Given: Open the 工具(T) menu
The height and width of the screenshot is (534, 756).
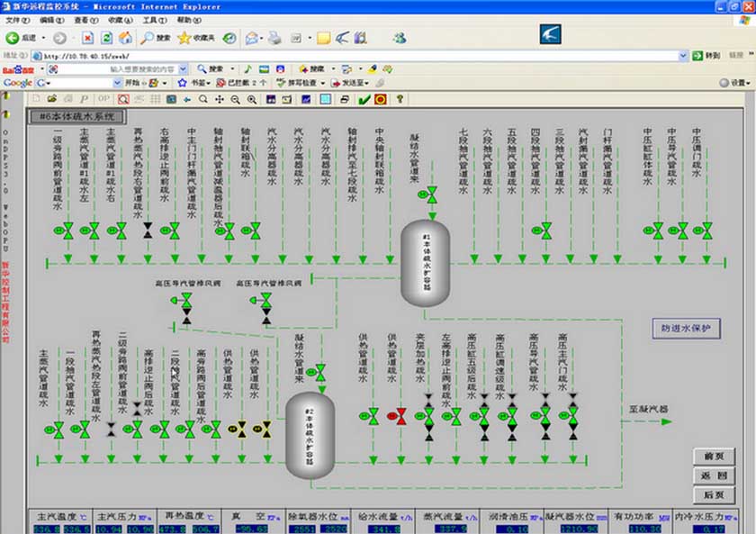Looking at the screenshot, I should 154,19.
